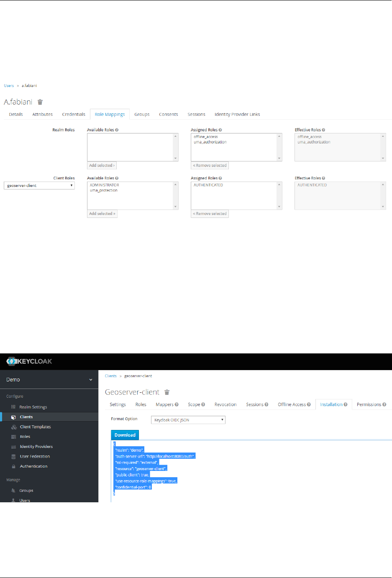Click Client Templates icon in sidebar

click(14, 427)
